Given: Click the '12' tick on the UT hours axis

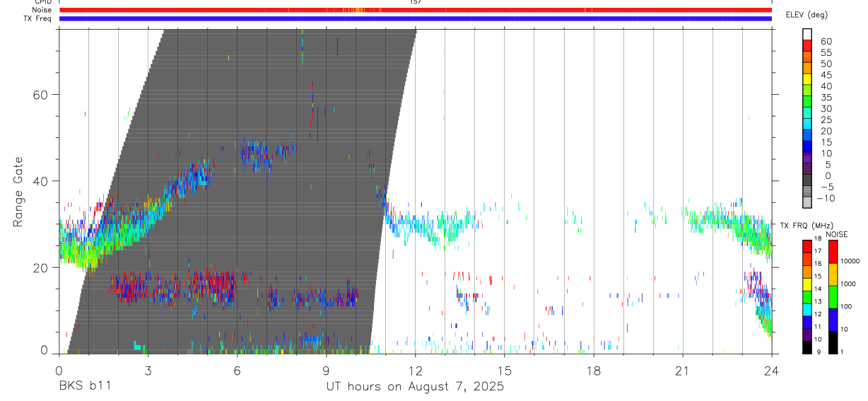Looking at the screenshot, I should (415, 370).
